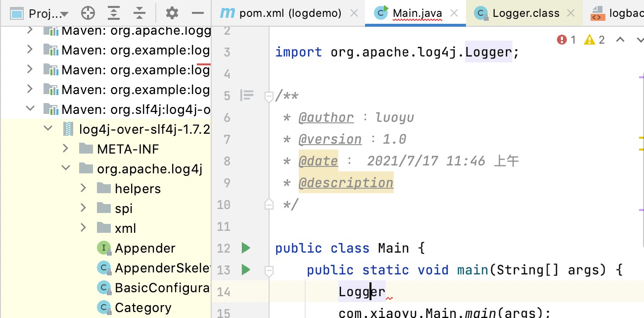This screenshot has height=318, width=644.
Task: Open the Project panel settings gear
Action: tap(172, 13)
